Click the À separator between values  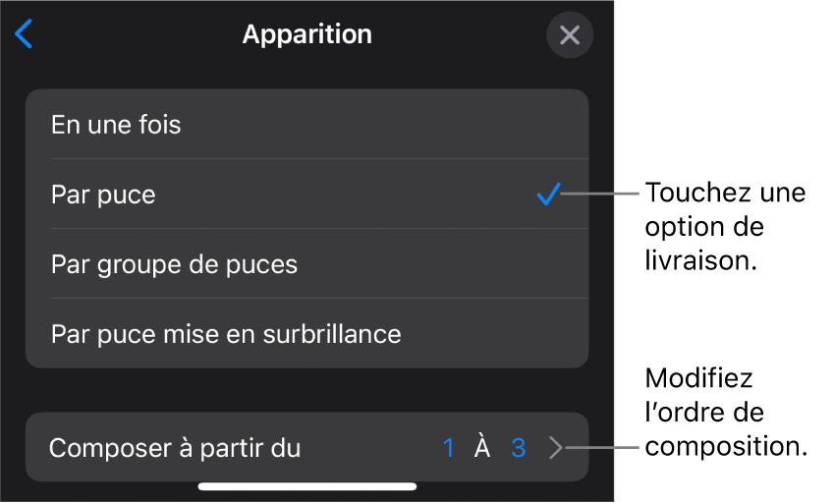(482, 449)
